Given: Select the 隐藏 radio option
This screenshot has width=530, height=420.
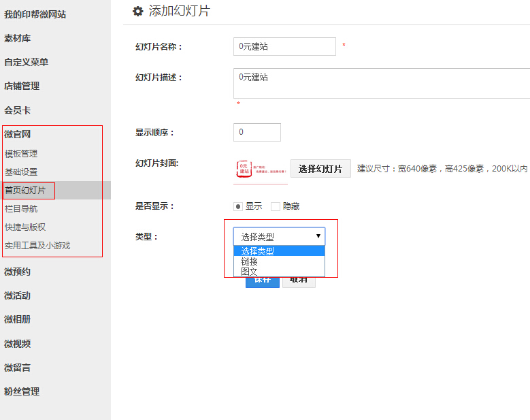Looking at the screenshot, I should pyautogui.click(x=276, y=206).
